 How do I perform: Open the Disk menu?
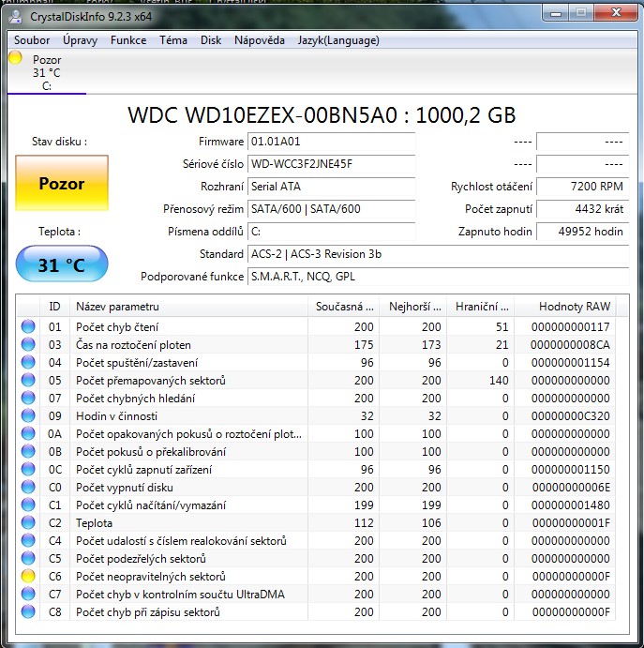211,40
